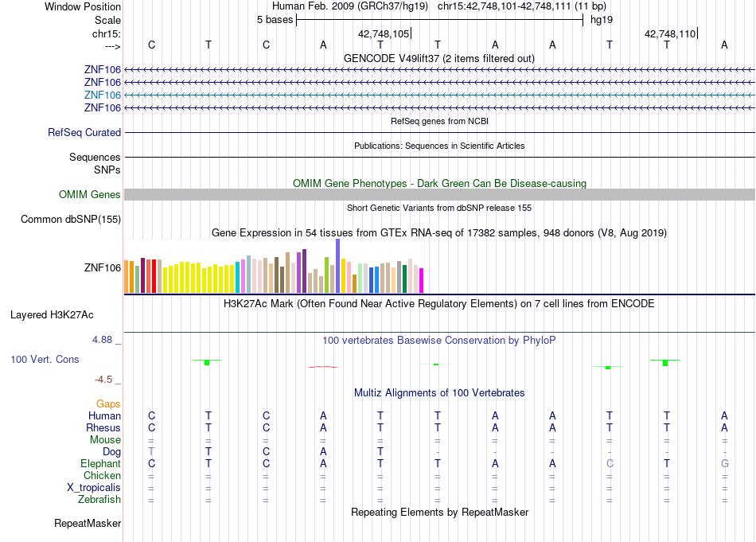Click the magenta GTEx bar at the end

point(422,281)
